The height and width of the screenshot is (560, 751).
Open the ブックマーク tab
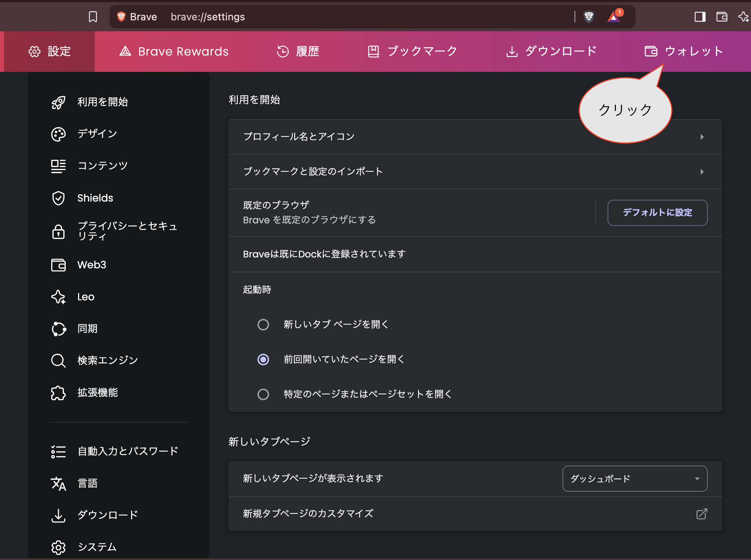(412, 52)
